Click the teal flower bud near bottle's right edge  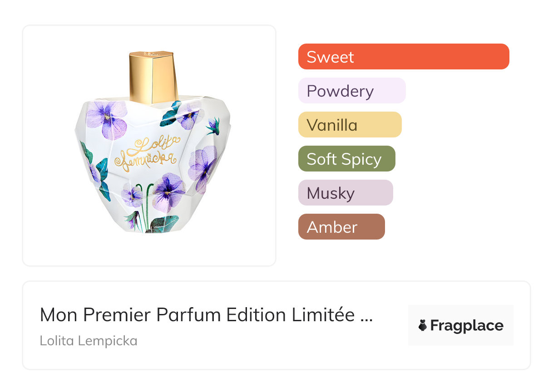point(213,126)
